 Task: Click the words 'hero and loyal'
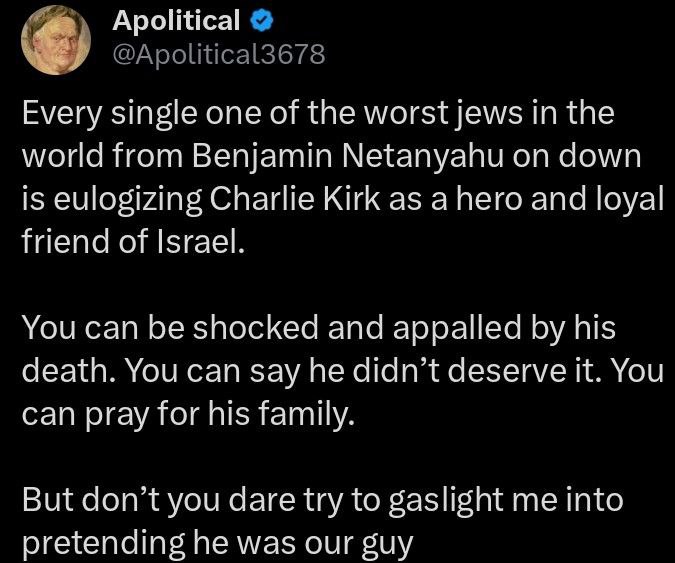pos(560,200)
